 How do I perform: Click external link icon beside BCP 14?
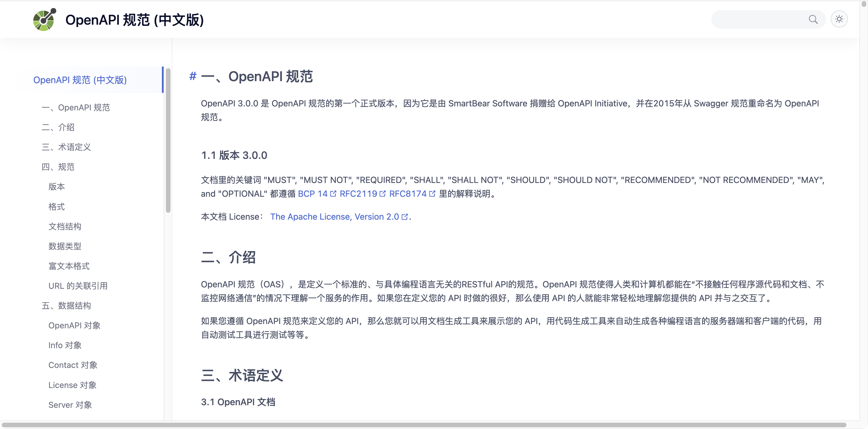click(333, 194)
